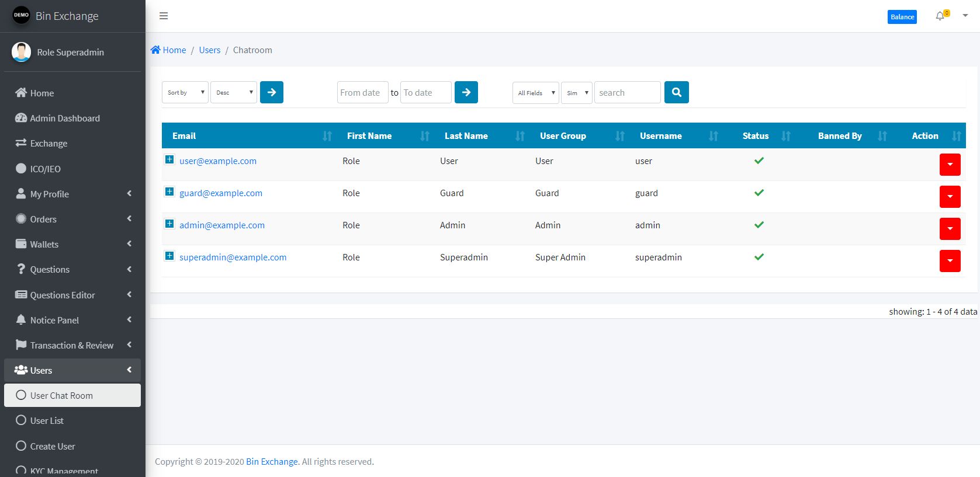Screen dimensions: 980x477
Task: Click the hamburger menu toggle icon
Action: tap(164, 16)
